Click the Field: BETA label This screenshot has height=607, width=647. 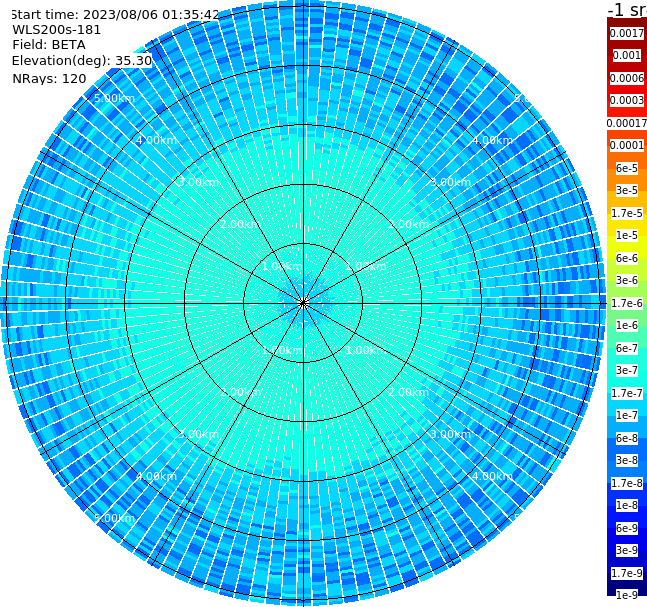click(x=49, y=45)
